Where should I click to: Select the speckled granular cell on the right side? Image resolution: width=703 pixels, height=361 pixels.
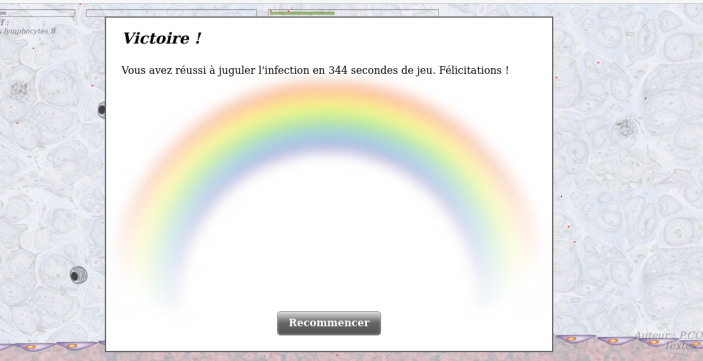pyautogui.click(x=626, y=128)
